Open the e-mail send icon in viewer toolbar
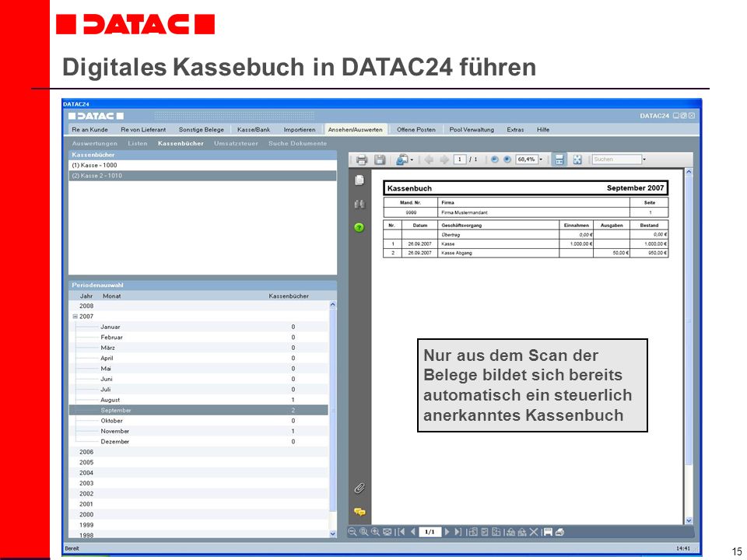This screenshot has width=747, height=560. point(402,159)
